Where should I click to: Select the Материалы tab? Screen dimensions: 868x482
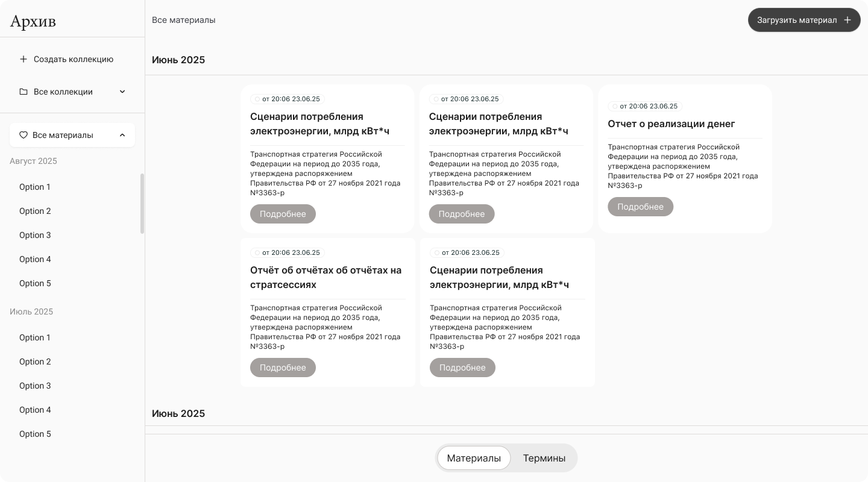click(x=474, y=458)
